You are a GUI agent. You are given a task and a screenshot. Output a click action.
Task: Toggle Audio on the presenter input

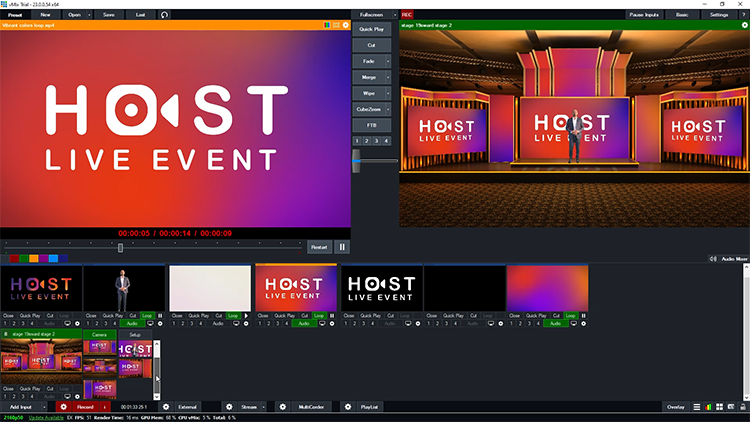[132, 324]
